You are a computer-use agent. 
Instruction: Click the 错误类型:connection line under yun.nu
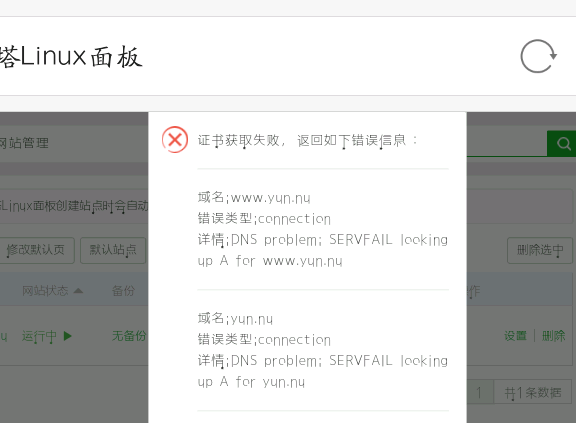click(264, 340)
